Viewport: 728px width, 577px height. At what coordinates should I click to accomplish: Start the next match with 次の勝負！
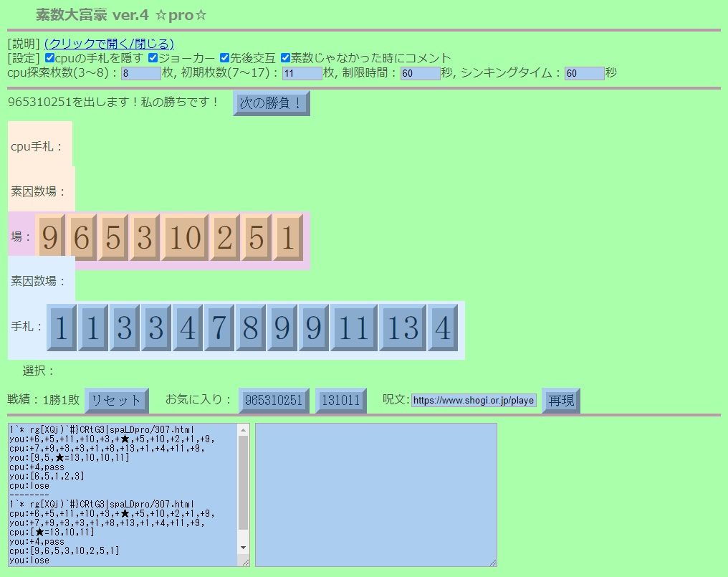[x=271, y=103]
